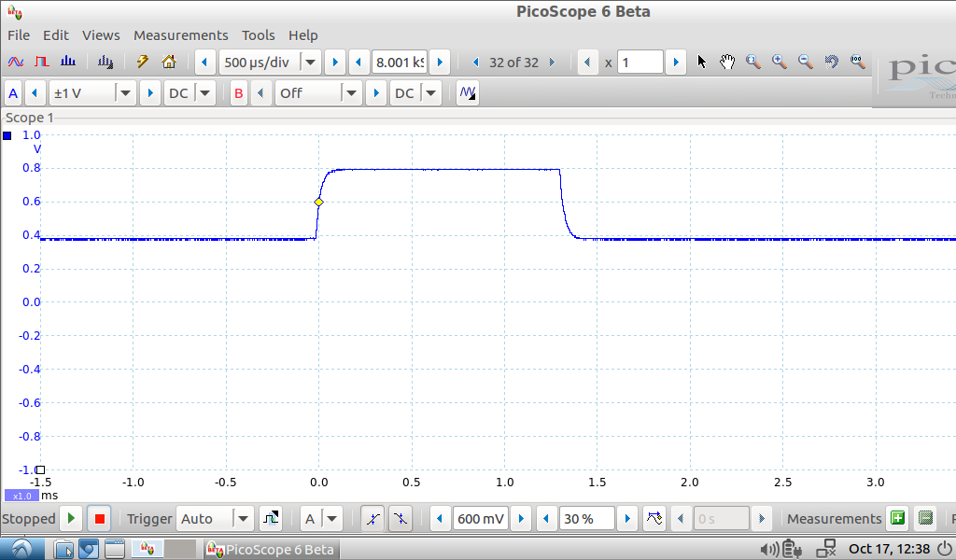Click the undo zoom icon

click(x=831, y=63)
